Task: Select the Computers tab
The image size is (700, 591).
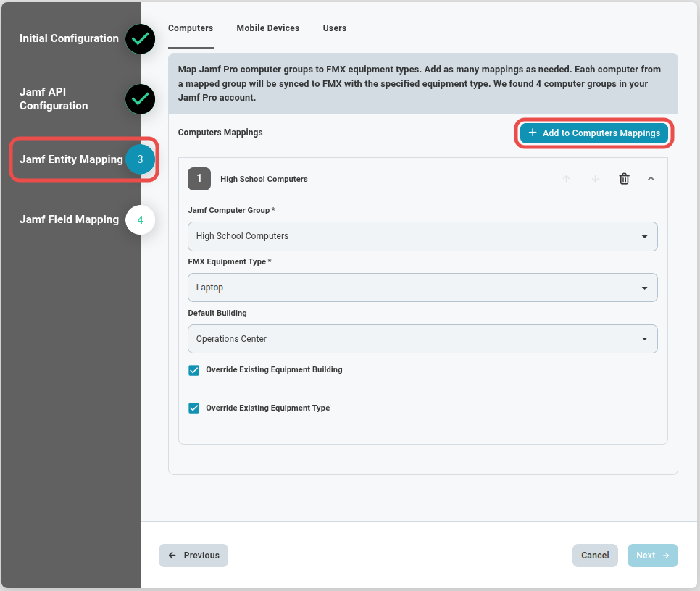Action: click(191, 28)
